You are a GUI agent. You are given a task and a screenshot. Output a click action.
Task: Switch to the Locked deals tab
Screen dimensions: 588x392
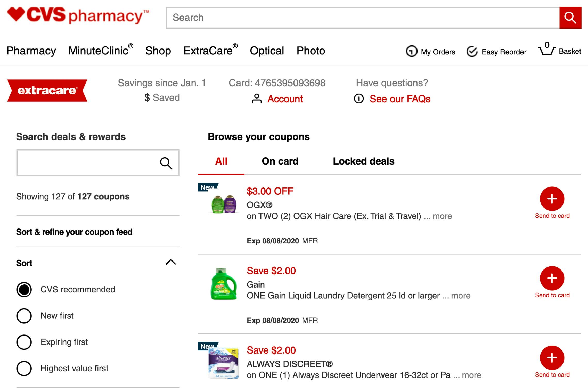[364, 161]
